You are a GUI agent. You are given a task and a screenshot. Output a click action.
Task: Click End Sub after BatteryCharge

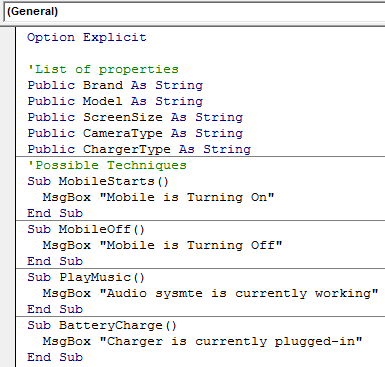55,357
